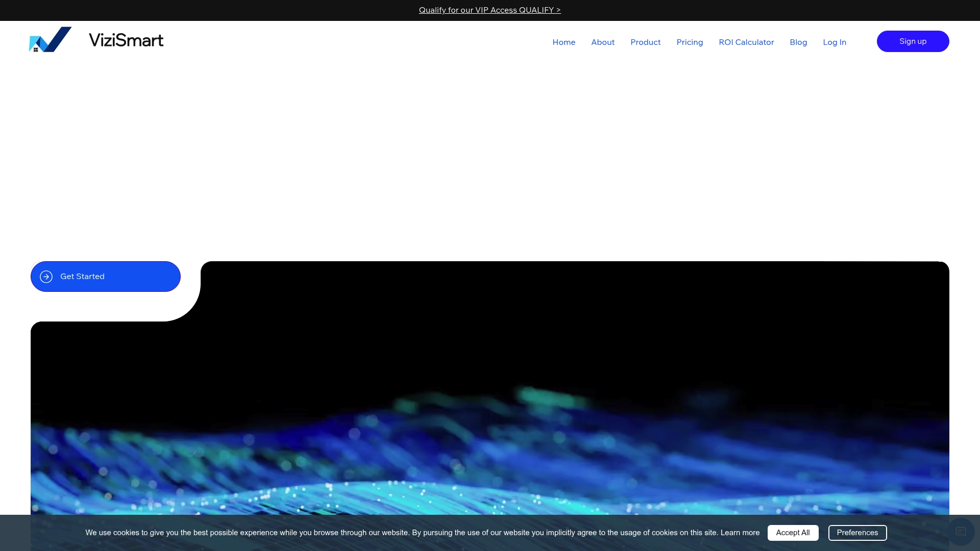
Task: Go to the Home menu item
Action: click(x=563, y=42)
